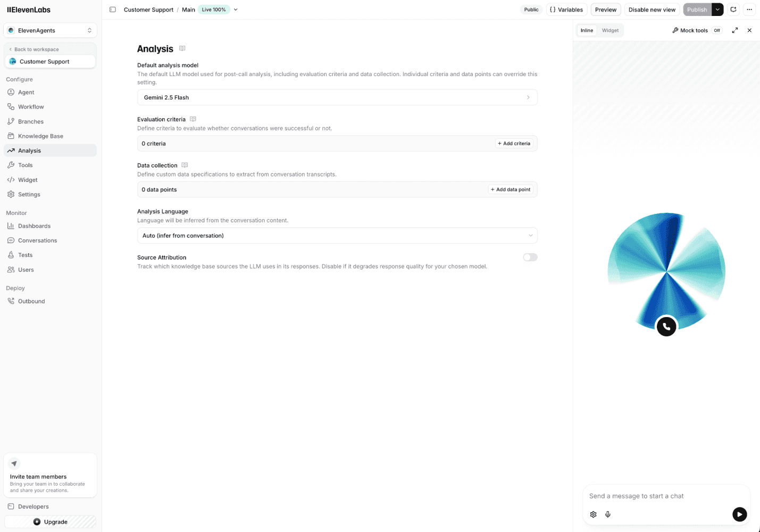Open Settings in the sidebar
Screen dimensions: 760x532
coord(50,194)
